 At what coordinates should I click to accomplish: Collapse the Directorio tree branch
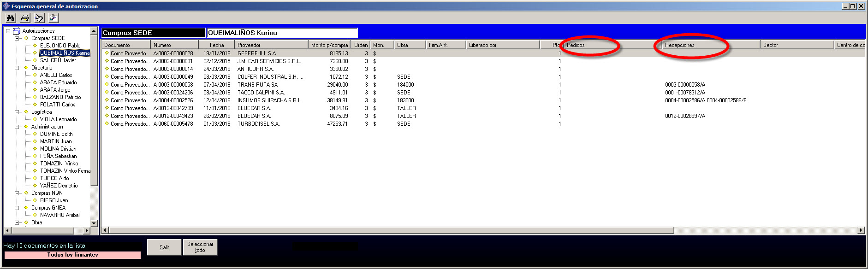click(17, 68)
